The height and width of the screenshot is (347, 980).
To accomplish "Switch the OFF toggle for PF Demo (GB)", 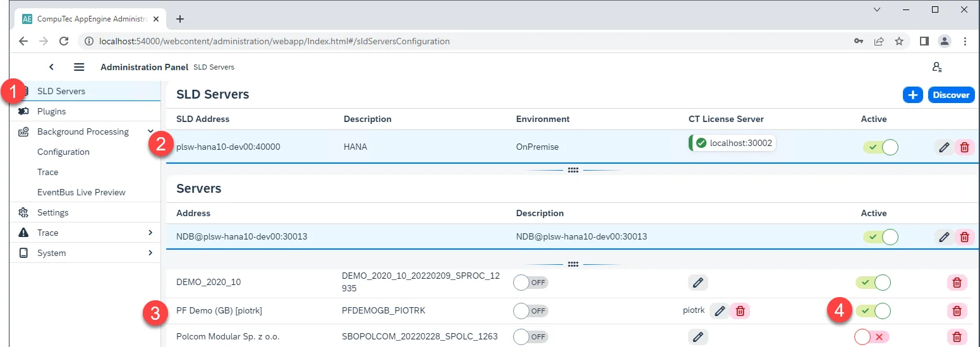I will (x=531, y=311).
